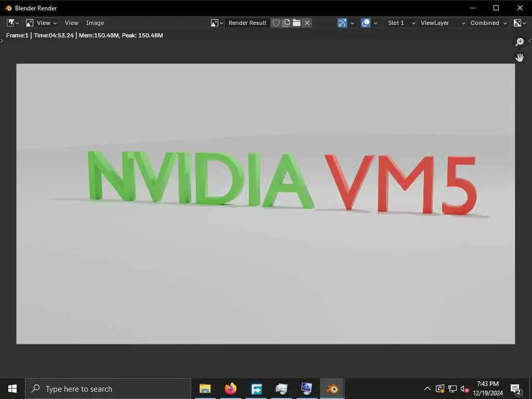
Task: Expand the right sidebar region arrow
Action: click(529, 41)
